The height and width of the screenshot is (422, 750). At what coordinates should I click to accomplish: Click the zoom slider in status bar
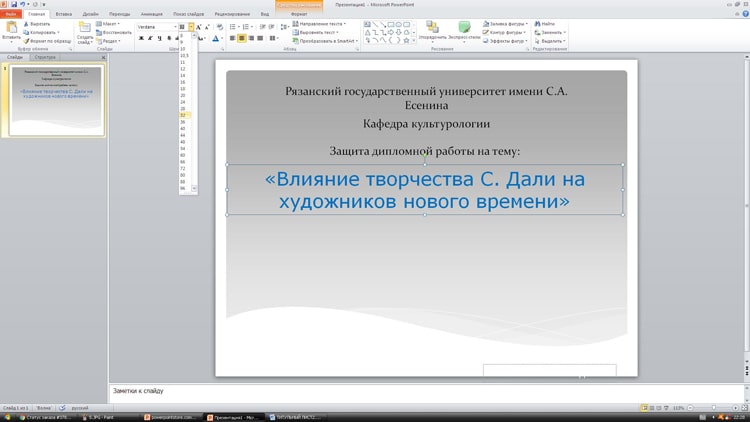click(714, 408)
